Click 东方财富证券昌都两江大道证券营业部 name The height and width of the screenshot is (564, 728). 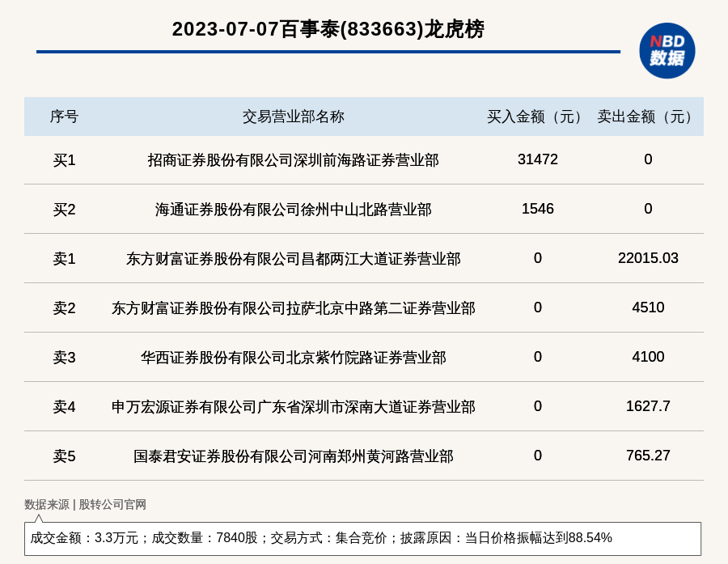click(294, 259)
